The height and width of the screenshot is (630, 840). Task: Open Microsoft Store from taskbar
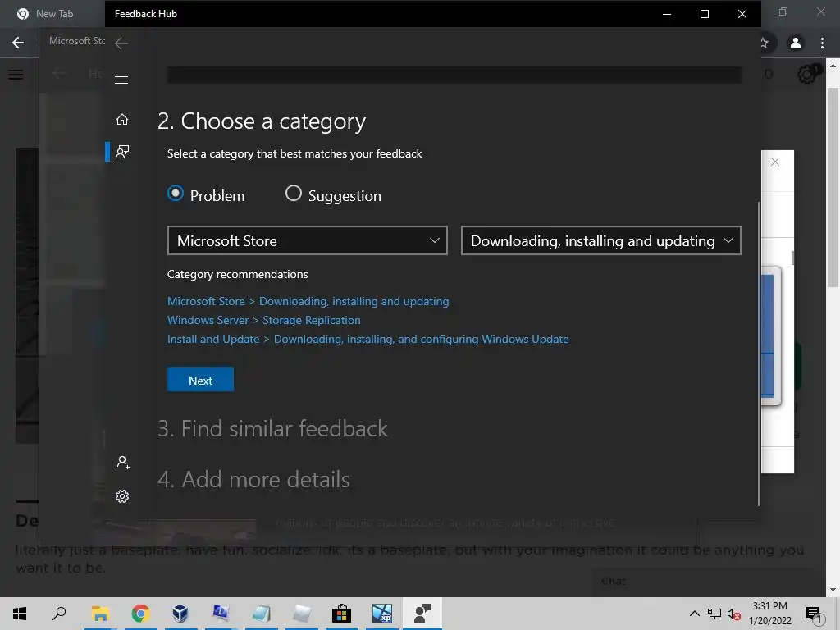pos(341,614)
